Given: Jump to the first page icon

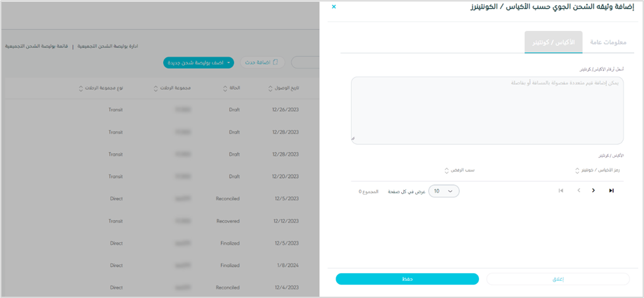Looking at the screenshot, I should (560, 191).
